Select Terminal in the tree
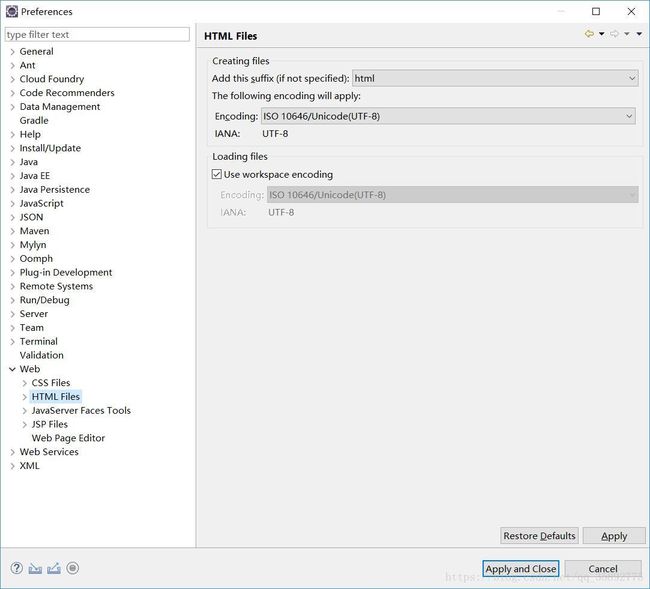The height and width of the screenshot is (589, 650). 39,342
